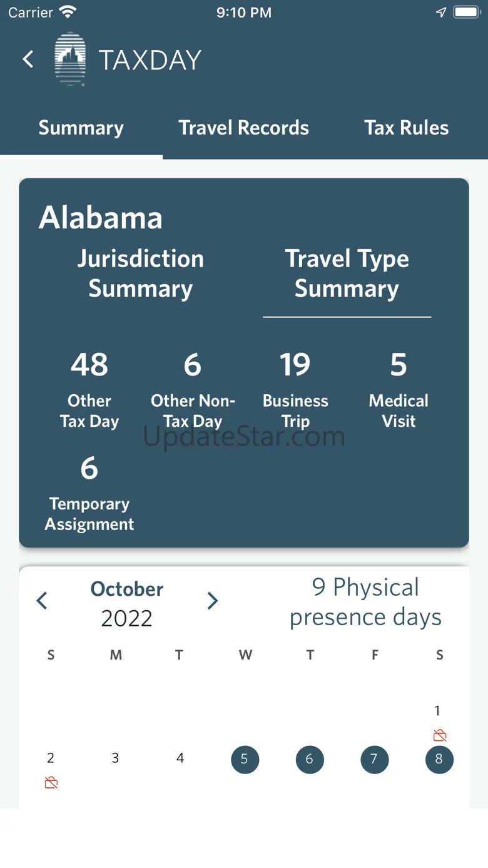Tap the back arrow in header

tap(28, 59)
